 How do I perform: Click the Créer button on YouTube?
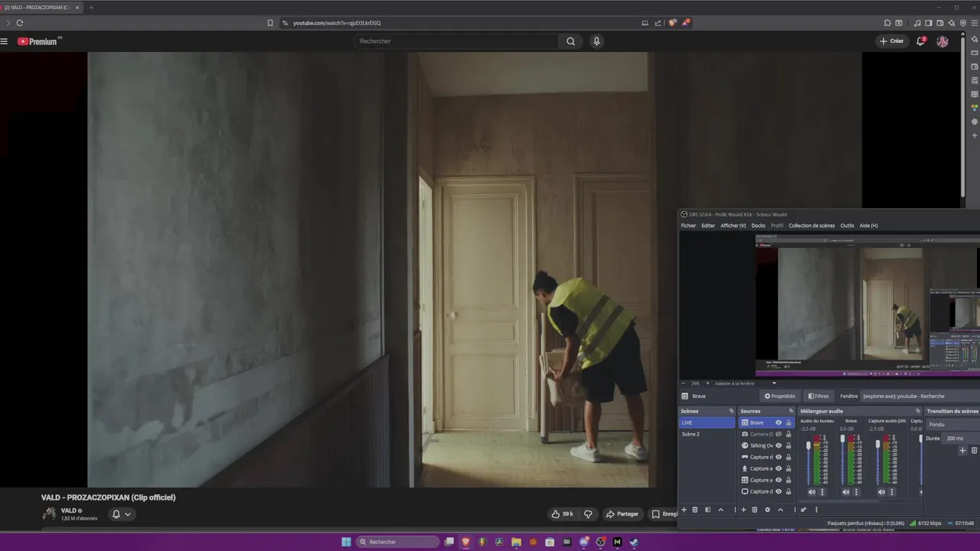pyautogui.click(x=891, y=41)
